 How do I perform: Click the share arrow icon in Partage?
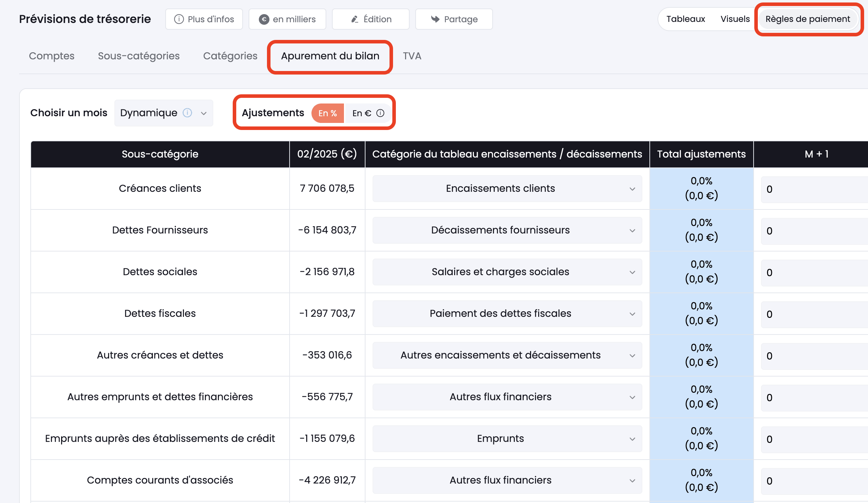point(435,19)
